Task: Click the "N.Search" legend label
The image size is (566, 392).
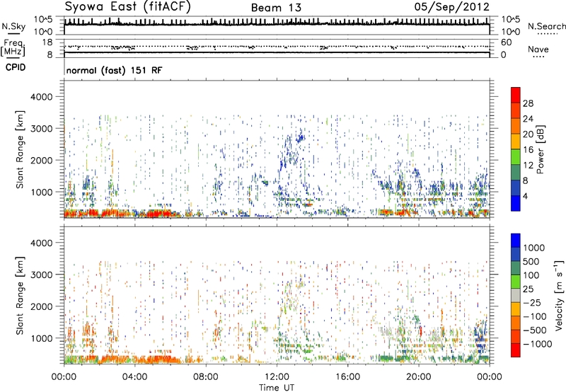Action: 547,26
